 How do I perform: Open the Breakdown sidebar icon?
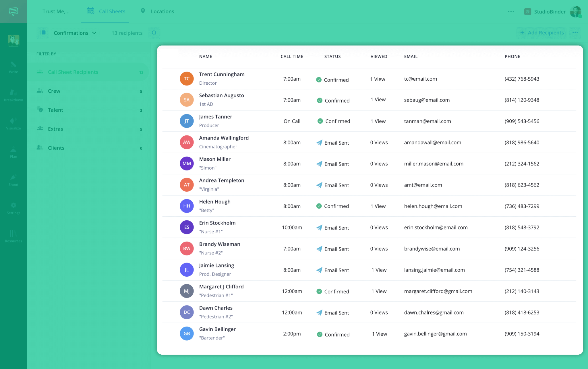tap(13, 95)
